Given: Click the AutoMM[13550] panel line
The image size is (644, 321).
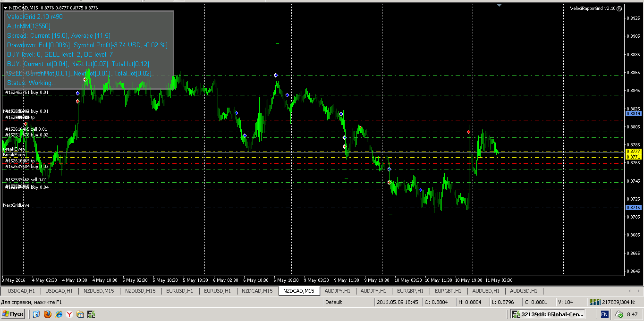Looking at the screenshot, I should (29, 26).
